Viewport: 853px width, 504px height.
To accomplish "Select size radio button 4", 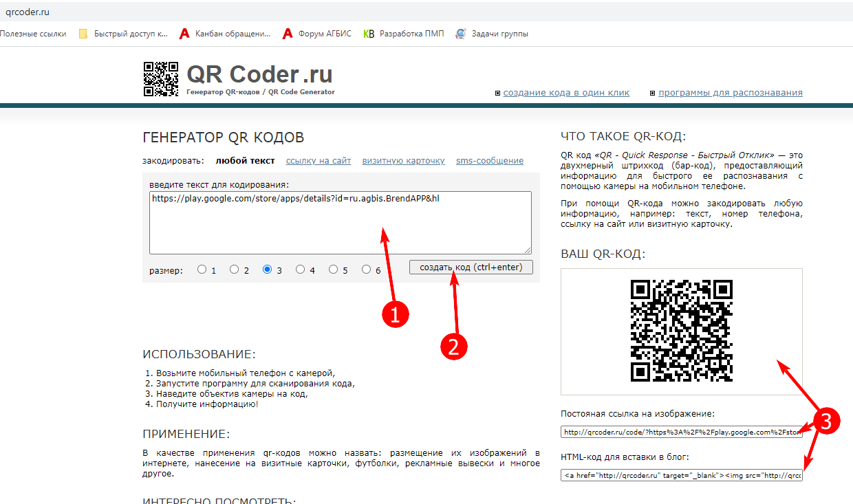I will pos(301,270).
